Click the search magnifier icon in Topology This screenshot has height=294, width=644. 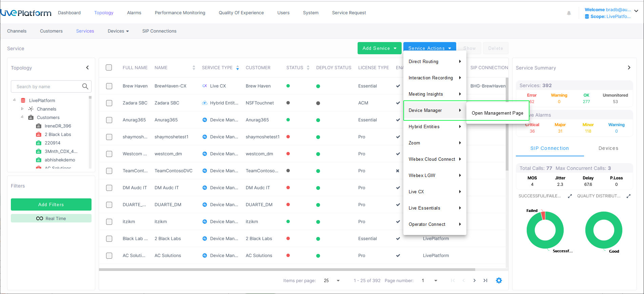pos(85,86)
